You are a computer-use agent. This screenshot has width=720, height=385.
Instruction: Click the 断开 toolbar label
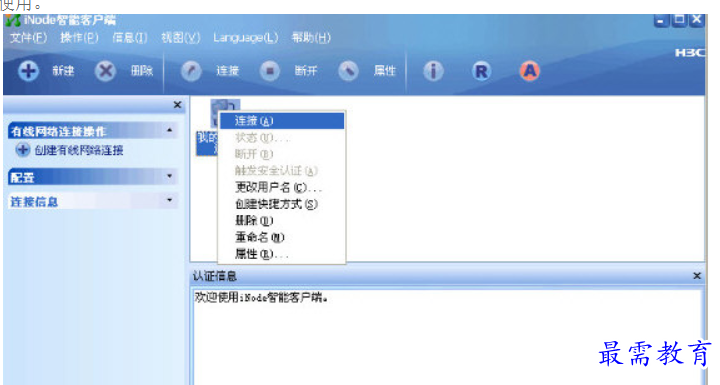[306, 71]
